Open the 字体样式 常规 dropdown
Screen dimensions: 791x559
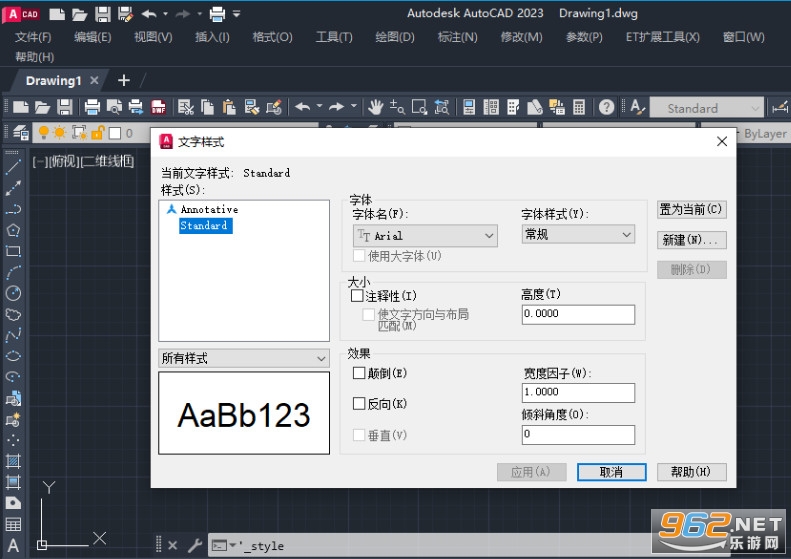pos(578,235)
